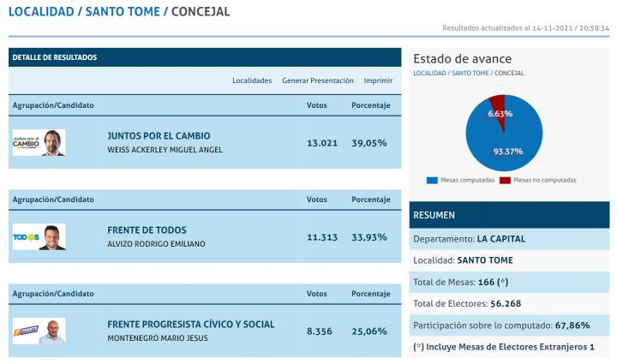Click the Imprimir link

point(378,81)
